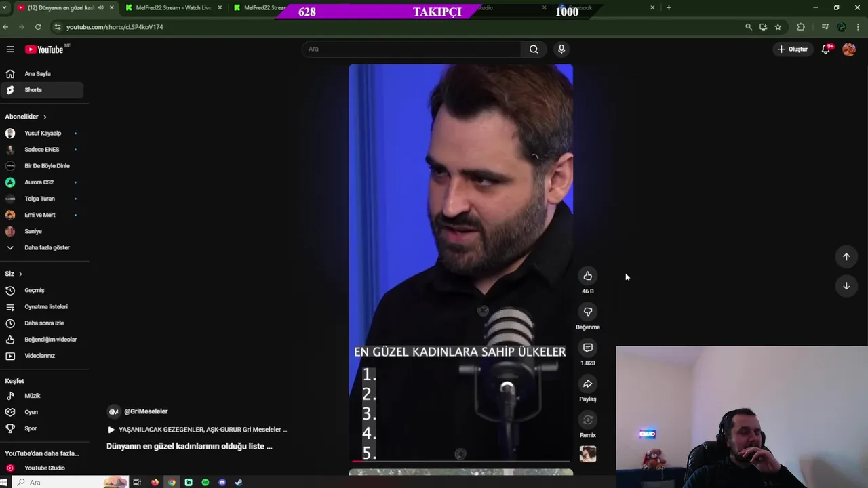
Task: Click the Shorts player progress bar
Action: [461, 462]
